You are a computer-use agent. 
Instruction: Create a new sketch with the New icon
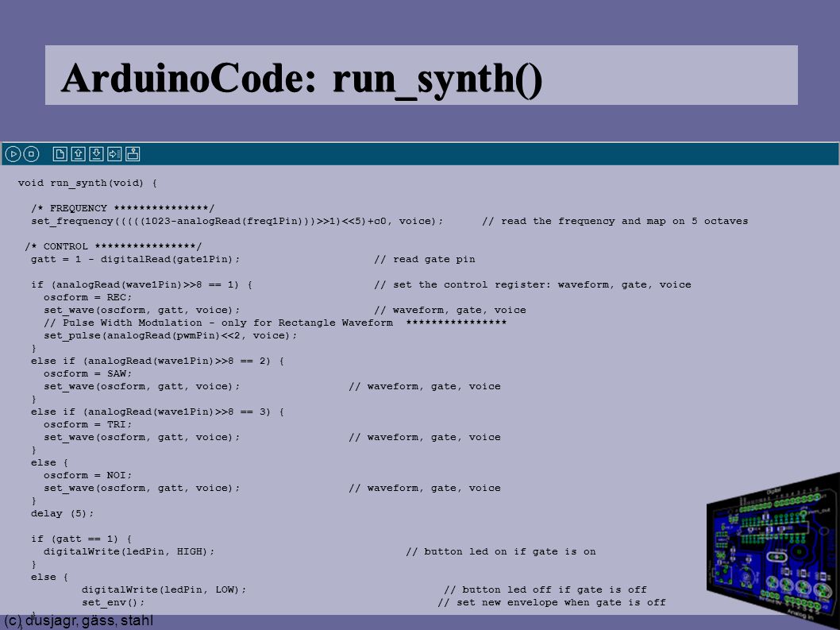pyautogui.click(x=60, y=154)
